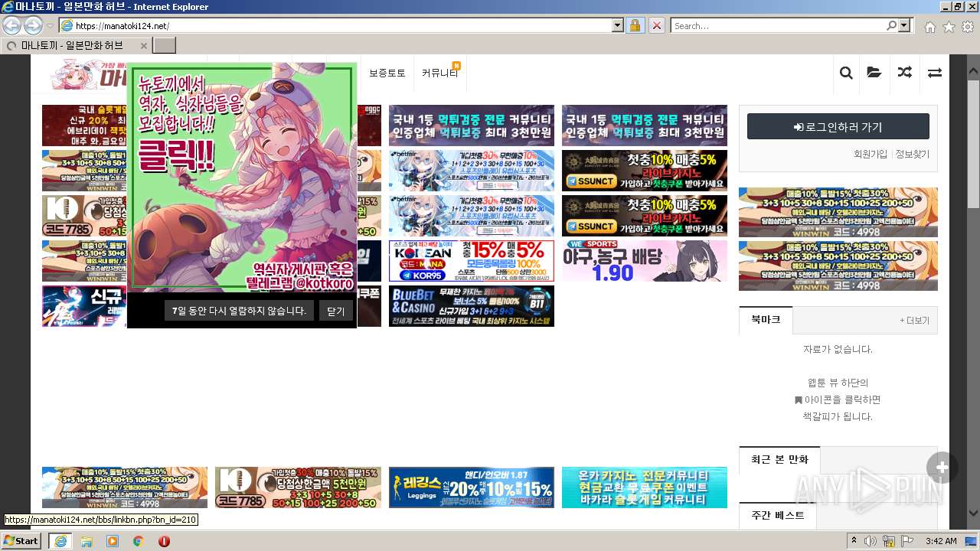Screen dimensions: 980x551
Task: Click the site search magnifier icon
Action: [x=846, y=73]
